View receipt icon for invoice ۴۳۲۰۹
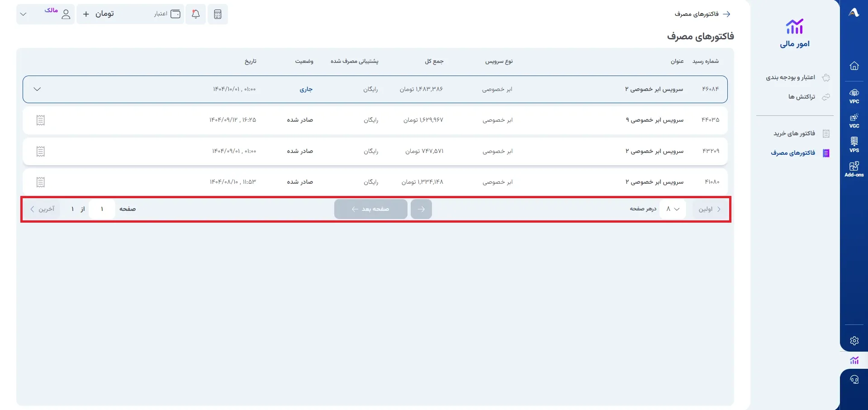868x410 pixels. point(41,151)
